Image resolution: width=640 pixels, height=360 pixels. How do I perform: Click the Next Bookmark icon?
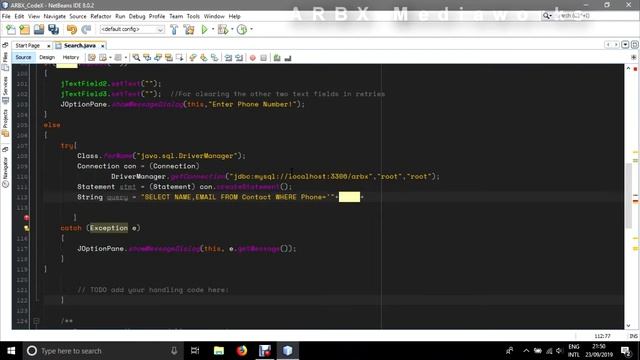pyautogui.click(x=203, y=58)
